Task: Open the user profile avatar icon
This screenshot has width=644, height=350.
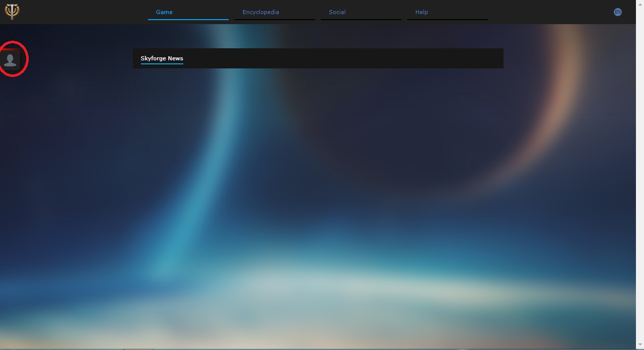Action: coord(10,60)
